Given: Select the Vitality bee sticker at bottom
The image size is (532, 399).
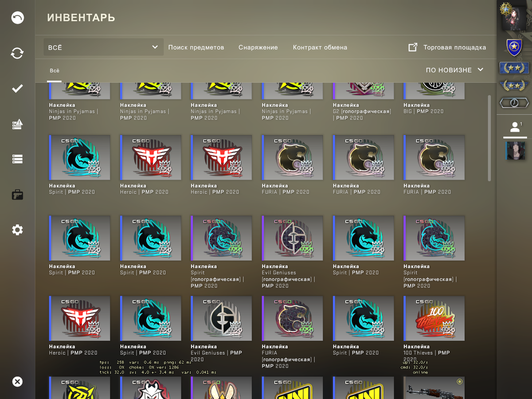Looking at the screenshot, I should [x=221, y=387].
